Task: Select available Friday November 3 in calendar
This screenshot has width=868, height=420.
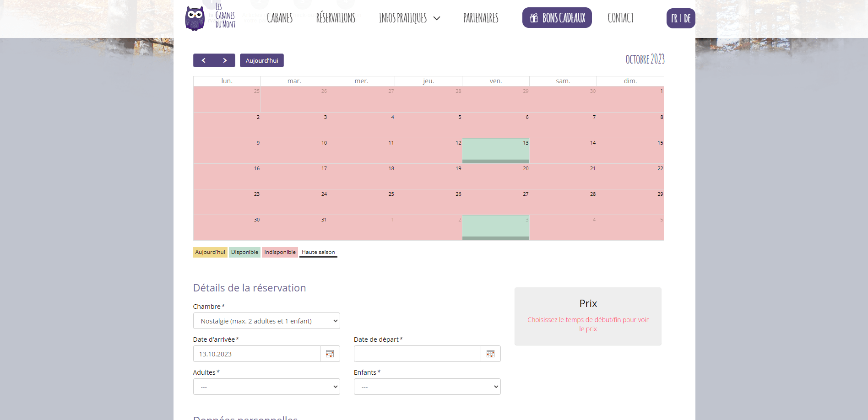Action: 496,227
